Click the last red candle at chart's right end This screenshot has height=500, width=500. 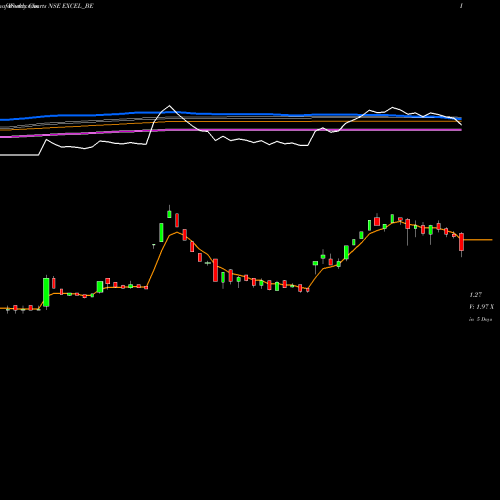coord(461,242)
